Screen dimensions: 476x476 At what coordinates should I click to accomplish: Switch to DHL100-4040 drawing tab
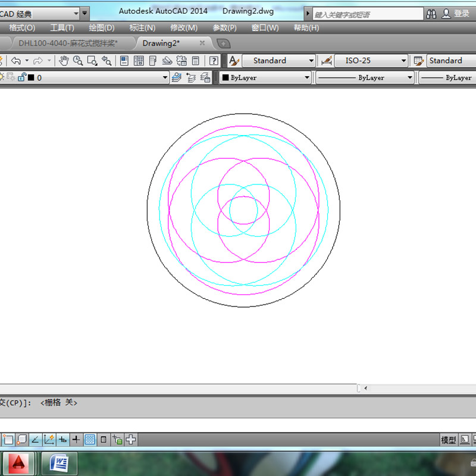tap(68, 43)
